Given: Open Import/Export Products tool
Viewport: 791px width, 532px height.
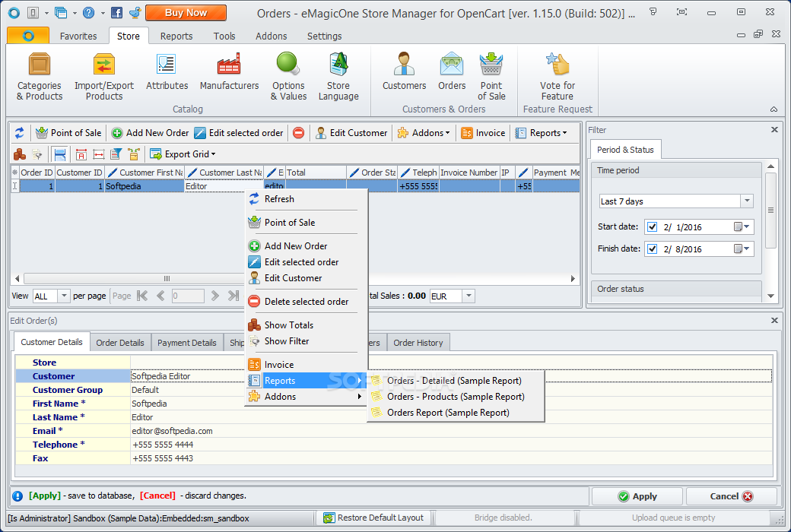Looking at the screenshot, I should [104, 78].
